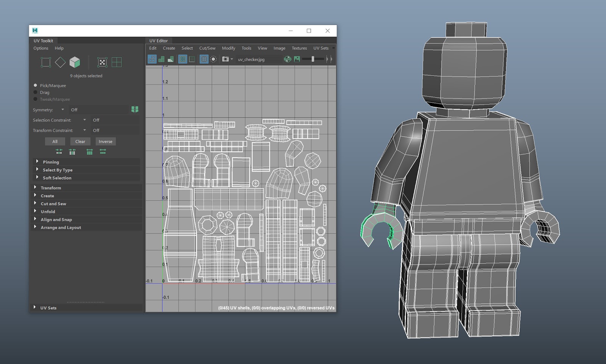Open the Textures menu
The height and width of the screenshot is (364, 606).
(x=299, y=48)
